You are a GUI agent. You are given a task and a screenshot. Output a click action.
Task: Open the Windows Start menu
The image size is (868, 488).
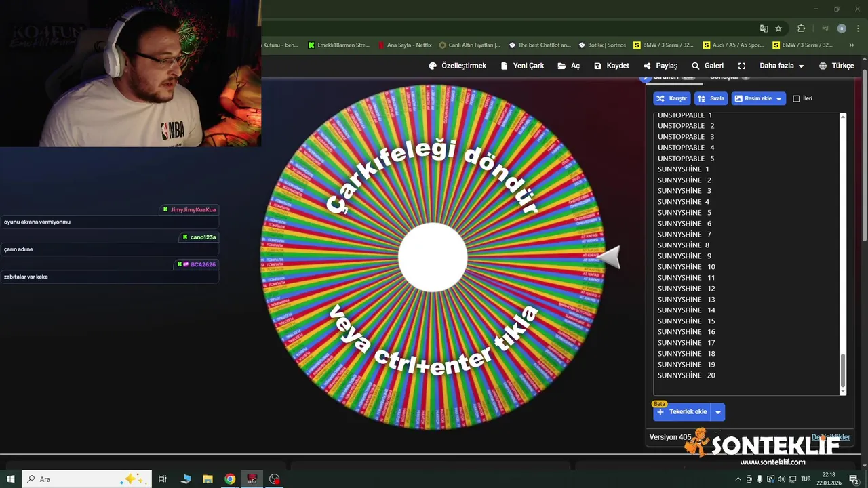(x=11, y=479)
